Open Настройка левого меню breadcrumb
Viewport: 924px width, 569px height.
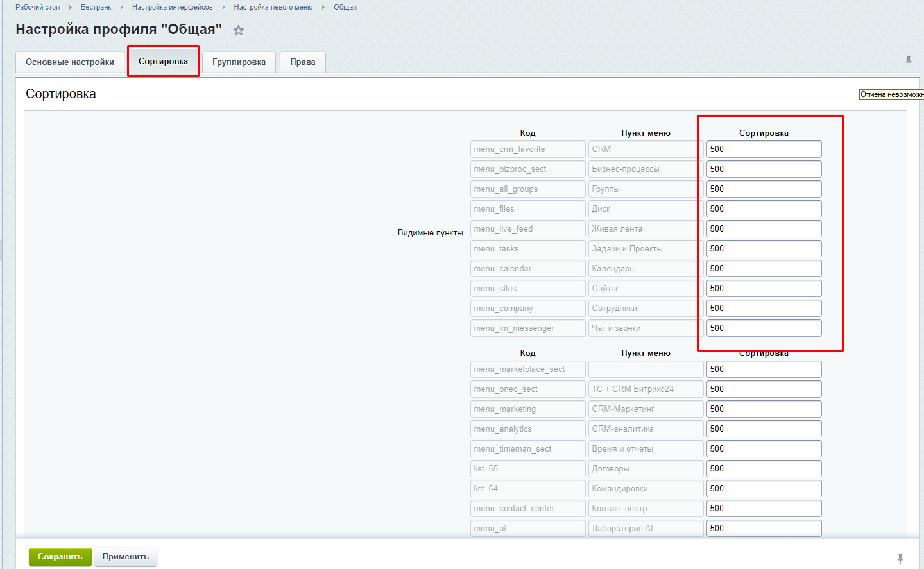pyautogui.click(x=273, y=7)
